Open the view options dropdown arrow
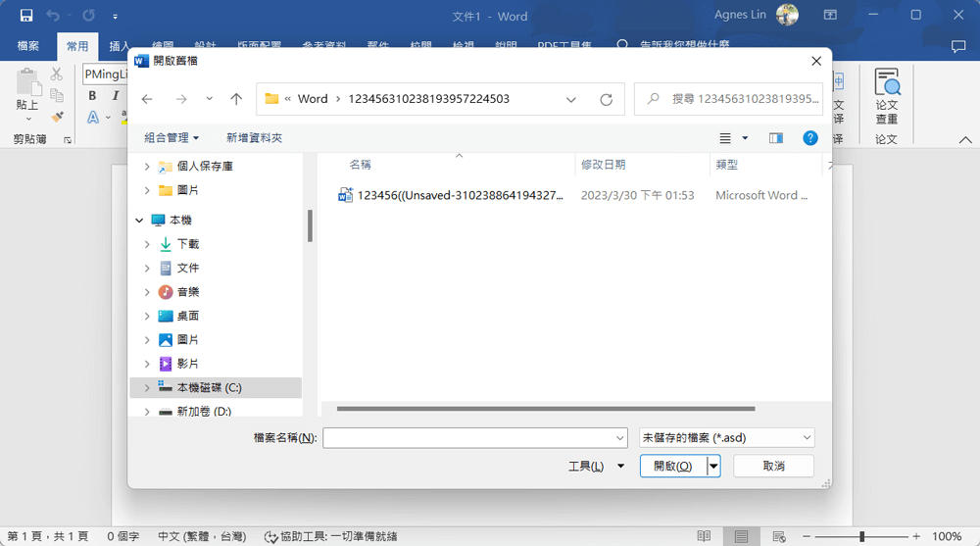The image size is (980, 546). pyautogui.click(x=745, y=138)
